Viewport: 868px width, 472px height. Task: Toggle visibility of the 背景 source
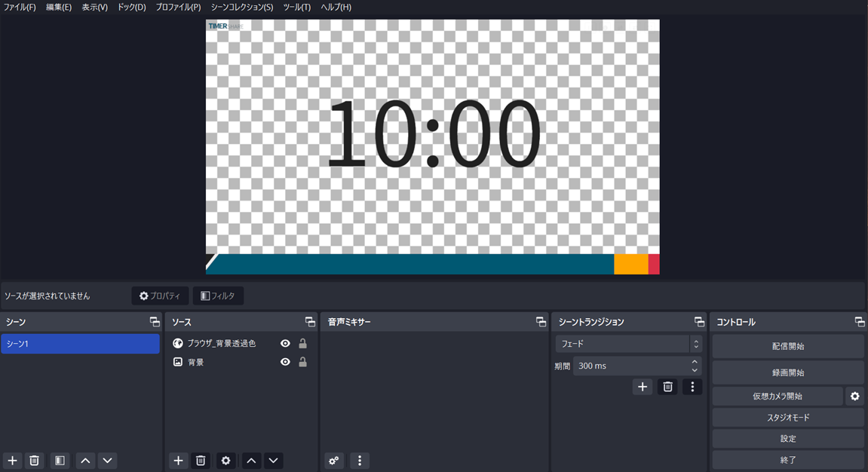(x=285, y=362)
